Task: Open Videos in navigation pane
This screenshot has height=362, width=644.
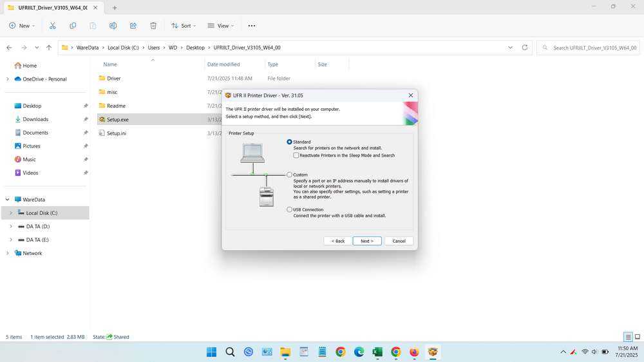Action: pyautogui.click(x=30, y=173)
